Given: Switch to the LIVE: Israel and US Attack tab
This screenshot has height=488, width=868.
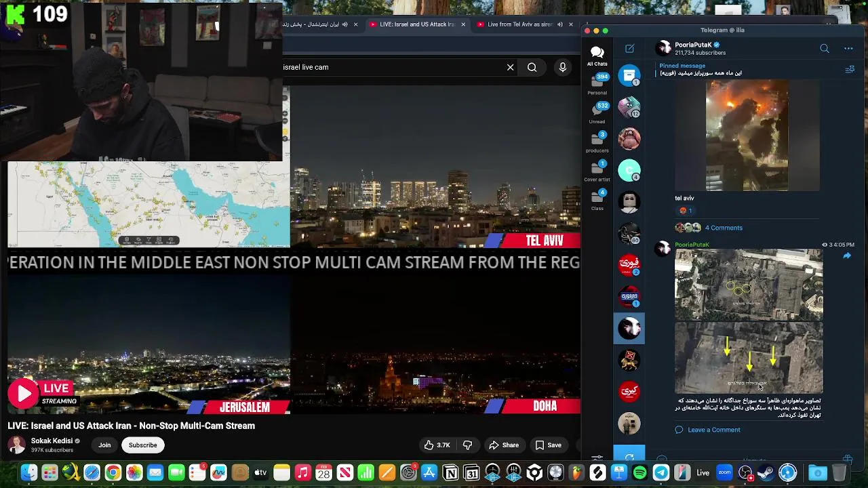Looking at the screenshot, I should coord(416,24).
